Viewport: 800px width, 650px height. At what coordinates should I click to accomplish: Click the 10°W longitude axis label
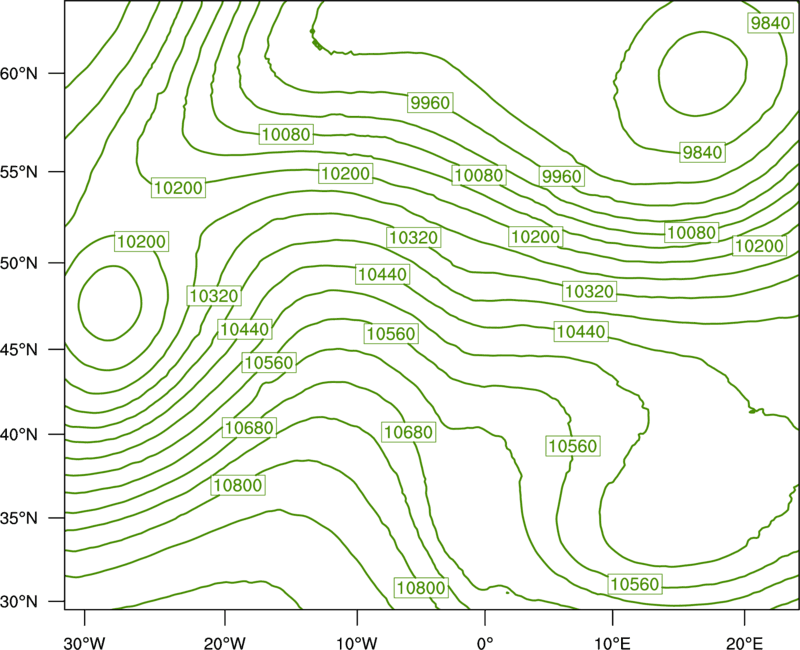click(356, 643)
